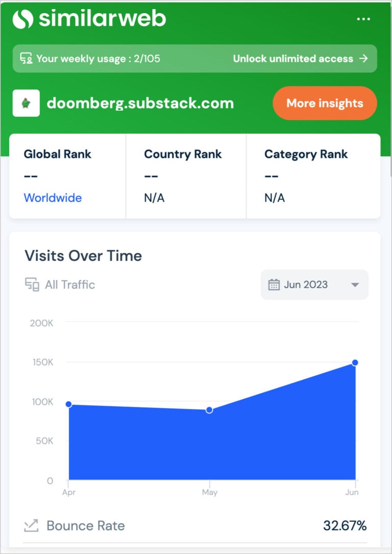Click the Global Rank card
This screenshot has width=392, height=554.
click(67, 176)
